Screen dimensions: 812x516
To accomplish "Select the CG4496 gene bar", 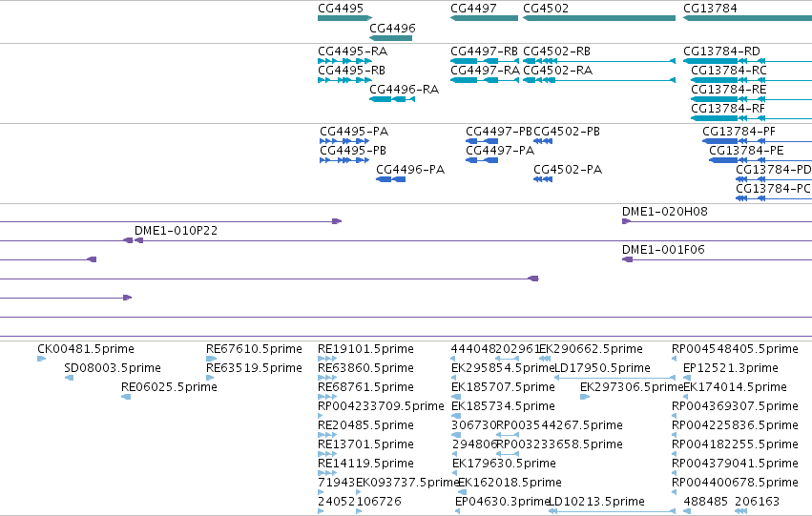I will pos(391,38).
